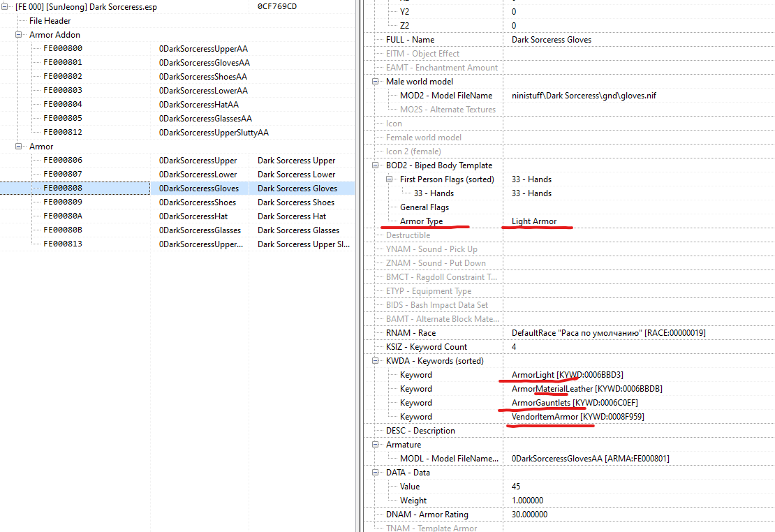Screen dimensions: 775x532
Task: Select the ETYP - Equipment Type row
Action: 570,291
